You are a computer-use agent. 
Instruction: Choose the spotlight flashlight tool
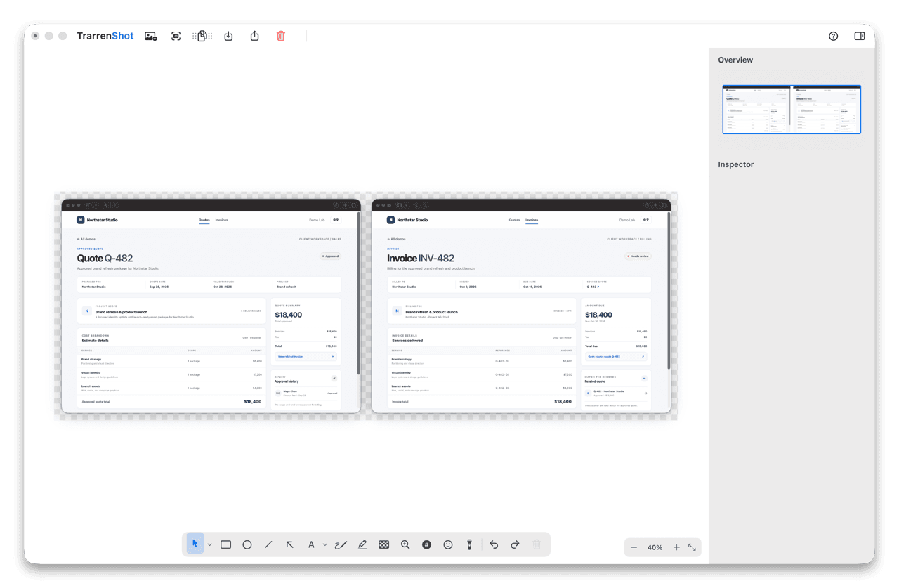pos(470,544)
